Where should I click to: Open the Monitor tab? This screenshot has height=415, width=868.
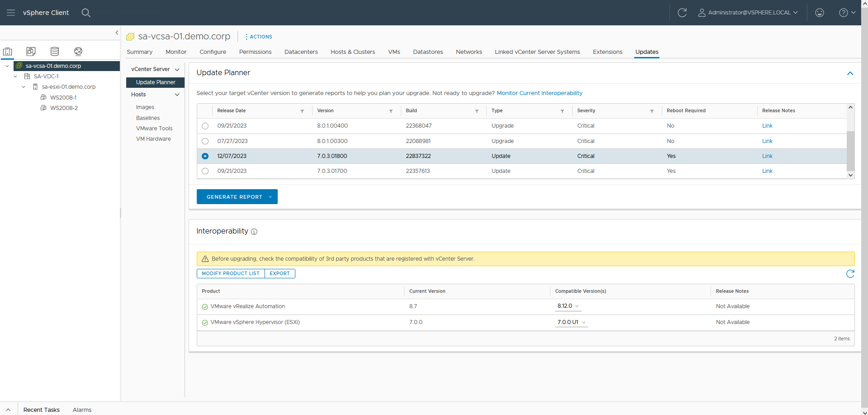(176, 52)
